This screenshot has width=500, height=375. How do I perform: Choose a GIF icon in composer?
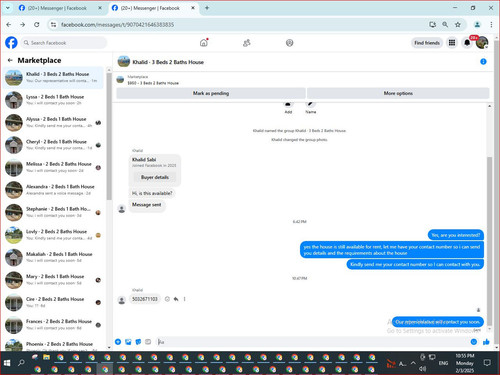click(x=148, y=342)
